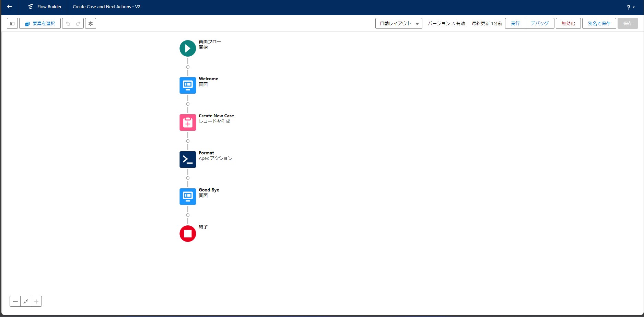Viewport: 644px width, 317px height.
Task: Select the Welcome screen element icon
Action: click(x=188, y=85)
